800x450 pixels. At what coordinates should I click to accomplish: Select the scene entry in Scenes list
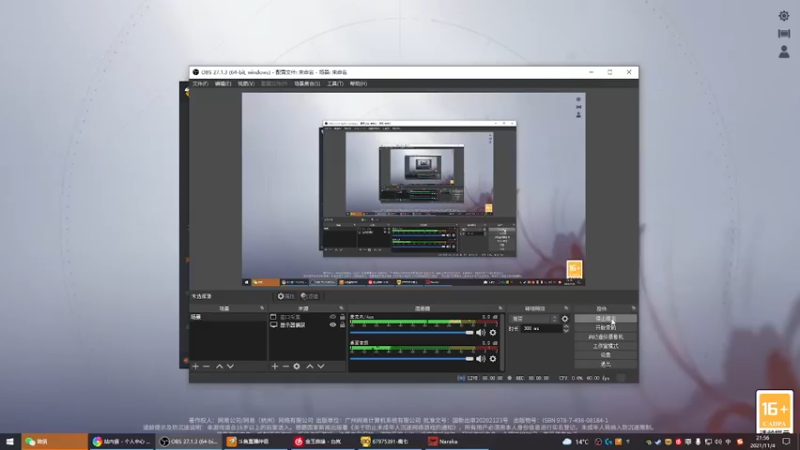point(228,317)
